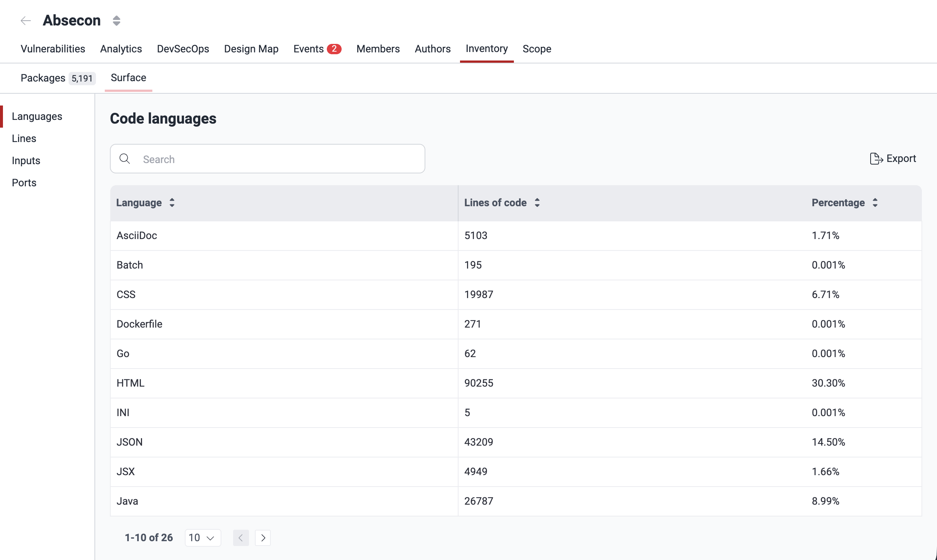Select the Ports sidebar section
937x560 pixels.
point(24,182)
